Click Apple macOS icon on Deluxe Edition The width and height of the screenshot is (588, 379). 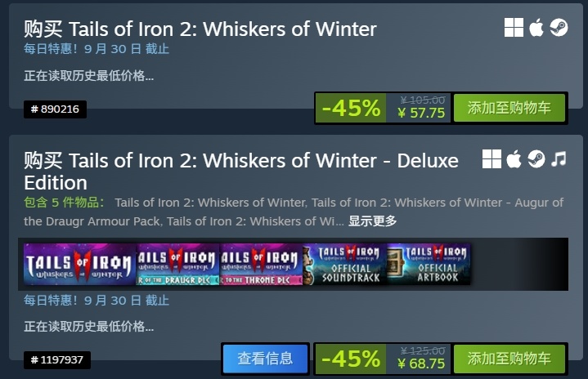click(514, 159)
